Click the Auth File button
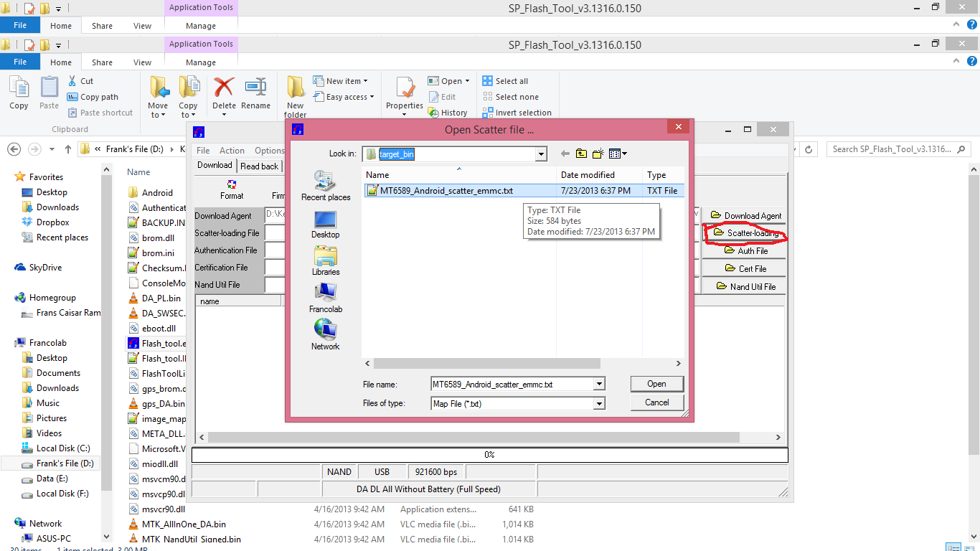980x551 pixels. coord(745,251)
